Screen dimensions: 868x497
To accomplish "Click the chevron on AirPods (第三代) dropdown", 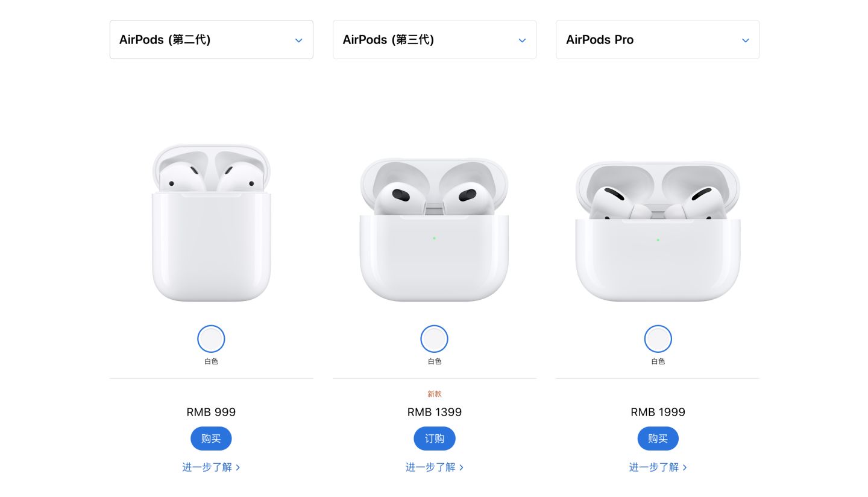I will point(522,40).
